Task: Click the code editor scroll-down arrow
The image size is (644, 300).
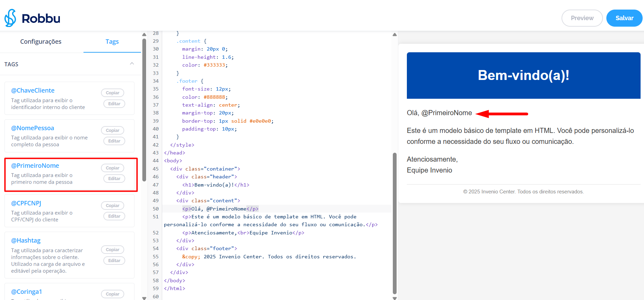Action: click(395, 298)
